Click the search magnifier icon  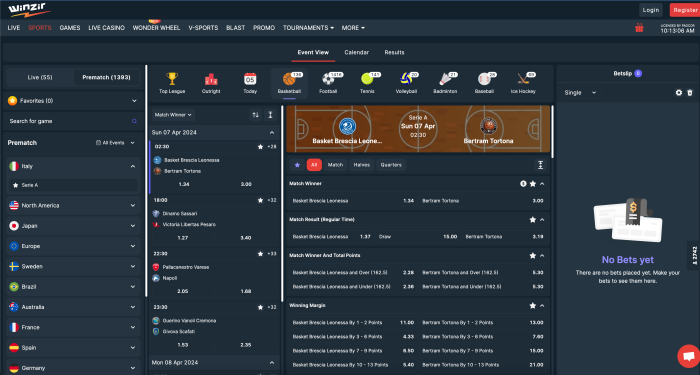[134, 121]
